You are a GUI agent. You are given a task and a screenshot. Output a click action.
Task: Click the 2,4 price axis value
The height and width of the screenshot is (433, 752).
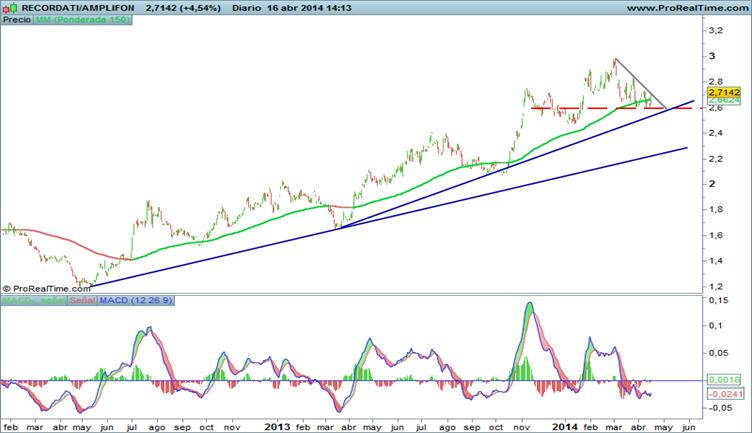click(x=716, y=133)
